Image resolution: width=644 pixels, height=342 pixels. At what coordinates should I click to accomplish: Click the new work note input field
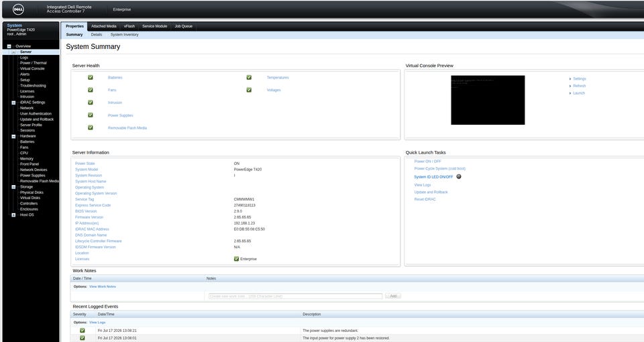click(295, 296)
